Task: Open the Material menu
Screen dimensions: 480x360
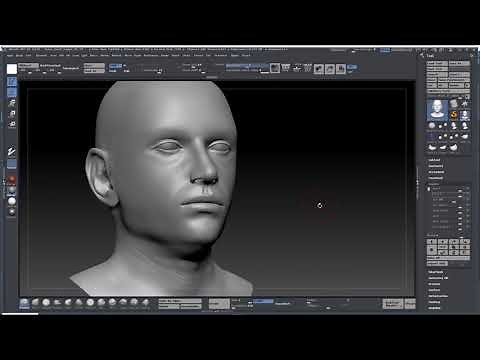Action: point(116,55)
